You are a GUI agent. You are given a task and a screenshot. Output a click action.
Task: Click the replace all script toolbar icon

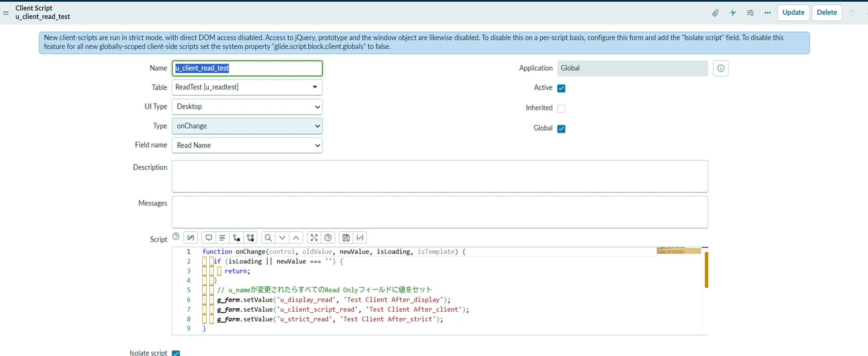tap(250, 238)
